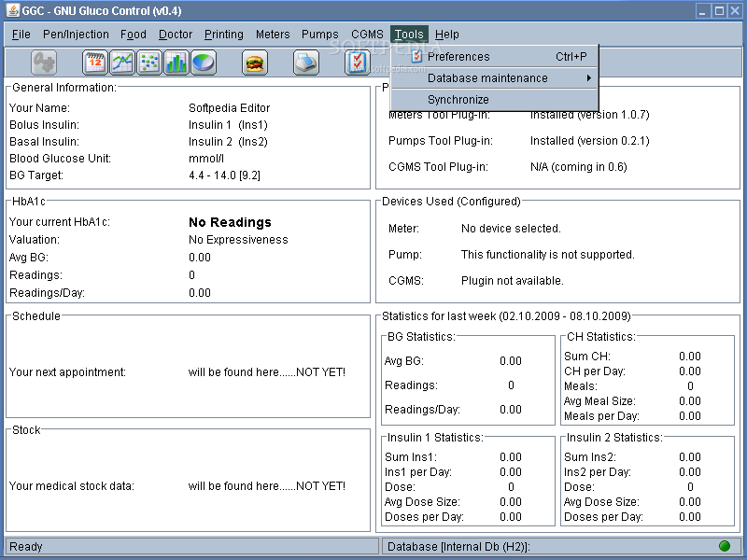Click the Java application title bar icon
Image resolution: width=747 pixels, height=560 pixels.
pos(13,10)
